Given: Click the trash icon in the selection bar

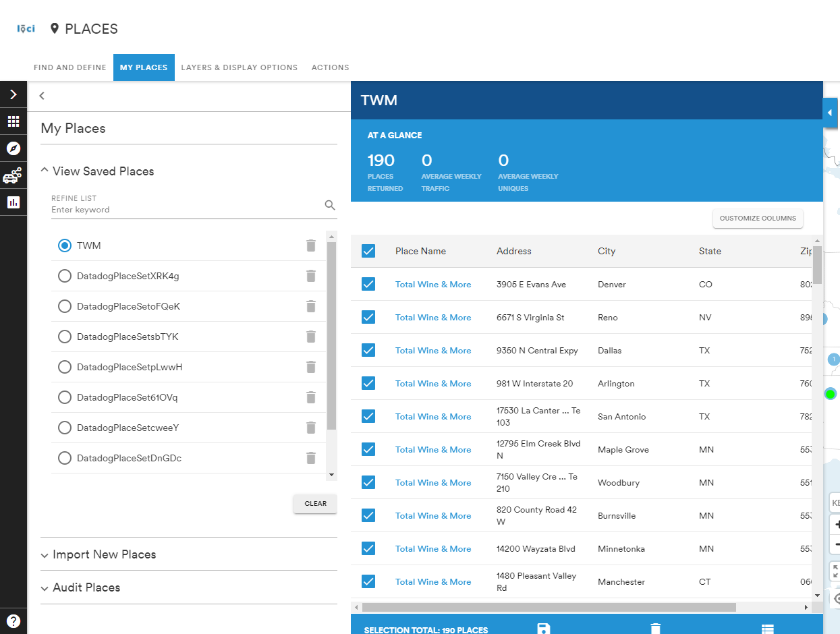Looking at the screenshot, I should pyautogui.click(x=655, y=629).
